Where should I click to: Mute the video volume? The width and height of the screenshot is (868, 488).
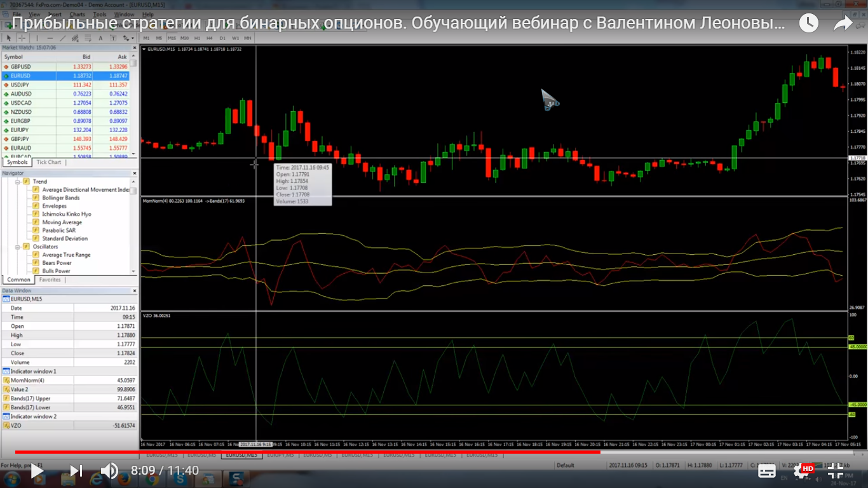[x=109, y=471]
